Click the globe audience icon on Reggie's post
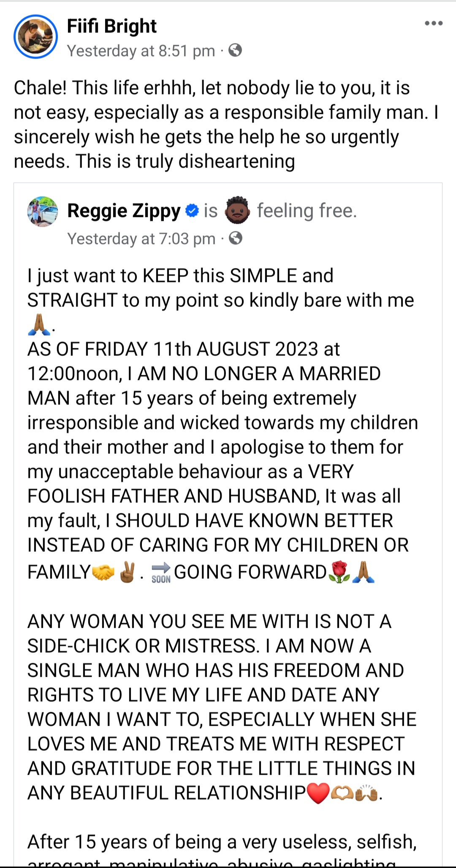 [235, 238]
